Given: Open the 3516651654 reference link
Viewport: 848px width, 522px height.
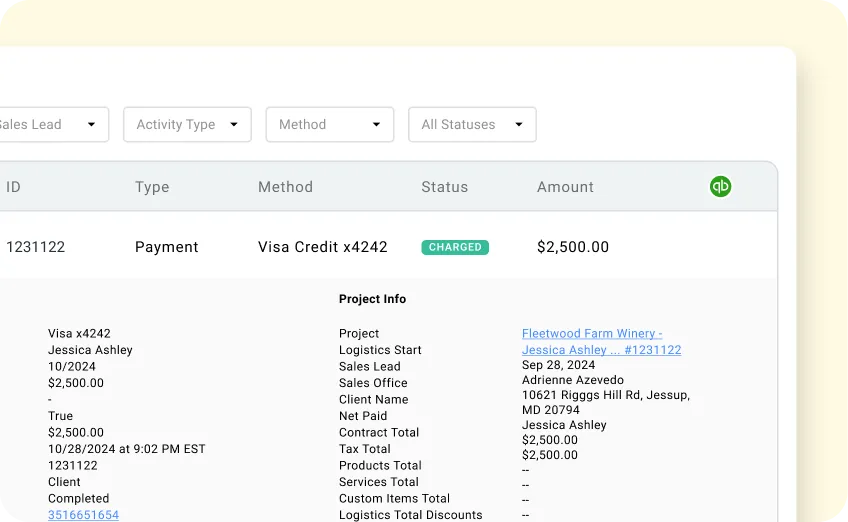Looking at the screenshot, I should click(x=83, y=515).
